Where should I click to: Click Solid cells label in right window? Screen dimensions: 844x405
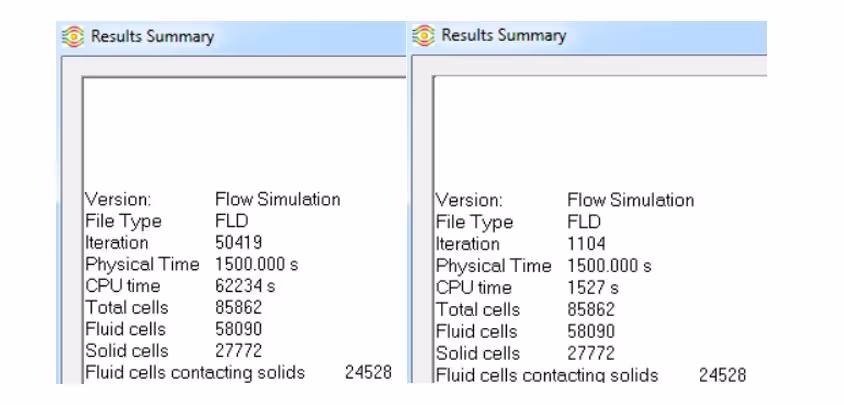(478, 353)
